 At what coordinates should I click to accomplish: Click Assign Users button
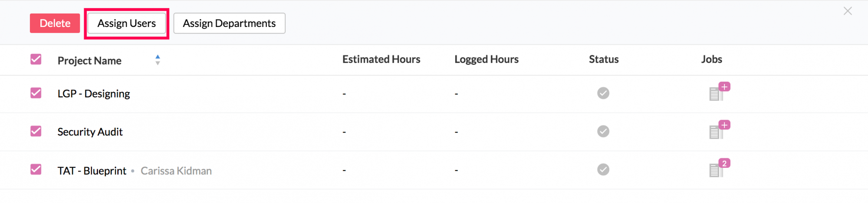coord(127,23)
